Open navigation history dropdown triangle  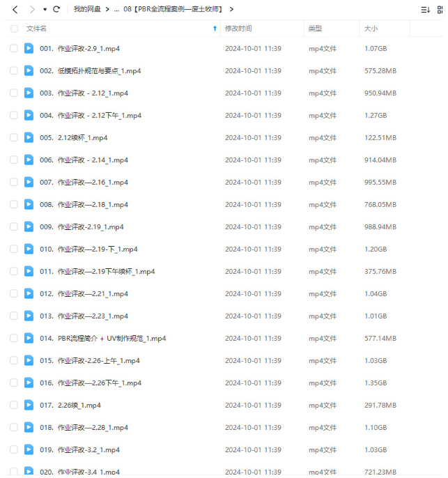tap(45, 10)
